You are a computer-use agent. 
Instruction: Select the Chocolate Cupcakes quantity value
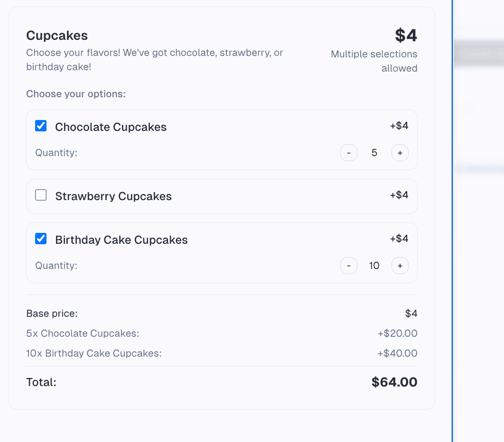(x=374, y=152)
